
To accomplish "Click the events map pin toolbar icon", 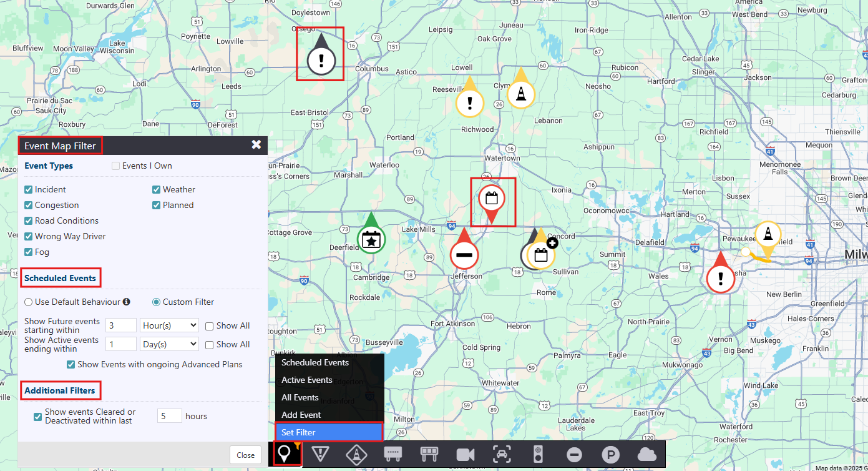I will [285, 454].
